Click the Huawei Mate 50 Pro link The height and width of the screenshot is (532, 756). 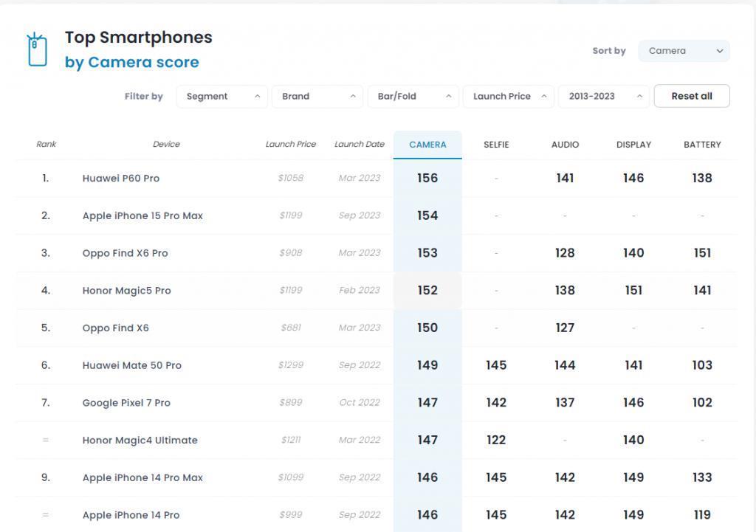point(131,365)
